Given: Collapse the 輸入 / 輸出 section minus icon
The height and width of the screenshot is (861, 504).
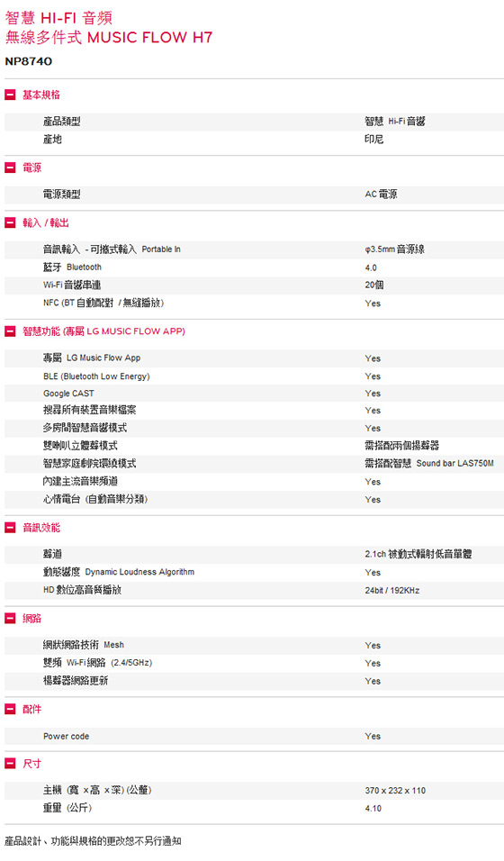Looking at the screenshot, I should (10, 222).
